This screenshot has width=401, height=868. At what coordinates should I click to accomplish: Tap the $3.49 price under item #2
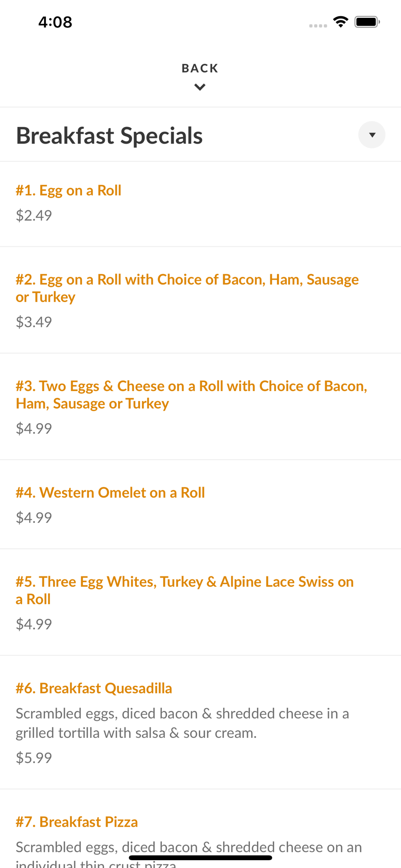click(34, 322)
